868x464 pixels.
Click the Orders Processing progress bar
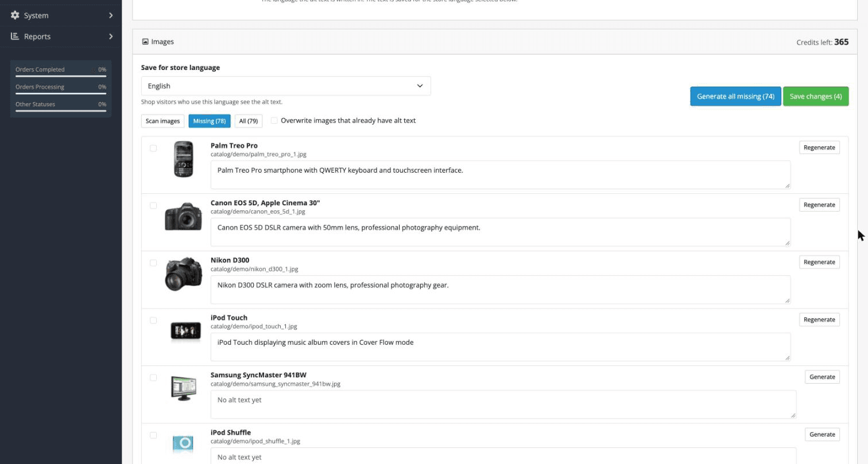pos(61,93)
